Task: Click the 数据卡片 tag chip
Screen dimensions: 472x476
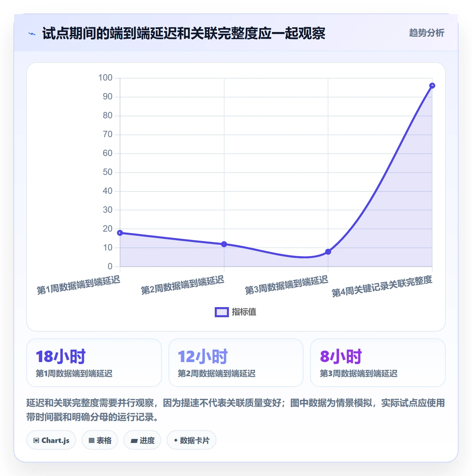Action: point(191,440)
